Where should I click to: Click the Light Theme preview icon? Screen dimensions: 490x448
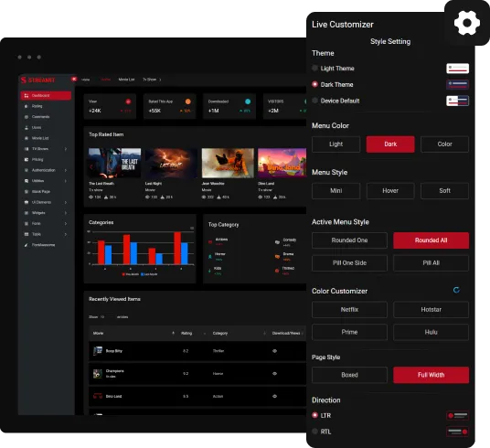coord(457,69)
